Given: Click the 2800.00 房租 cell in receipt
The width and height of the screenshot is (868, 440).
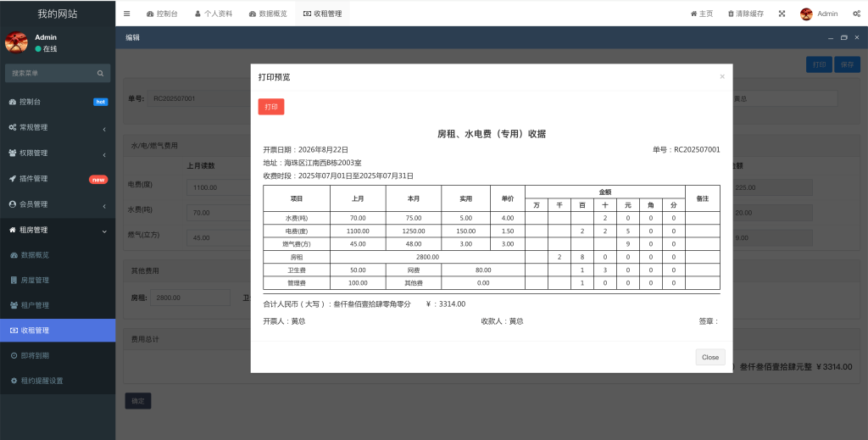Looking at the screenshot, I should click(x=427, y=257).
